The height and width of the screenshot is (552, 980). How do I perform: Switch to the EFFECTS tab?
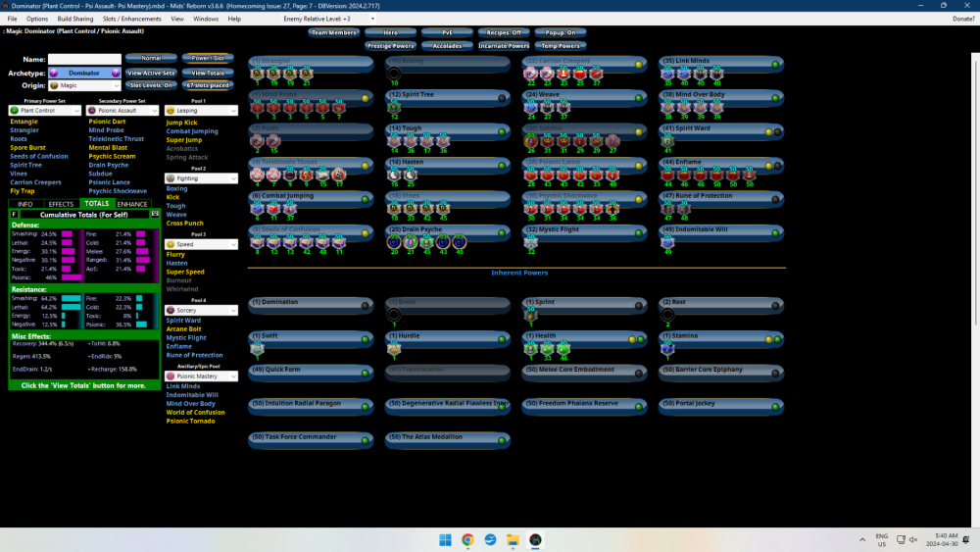pyautogui.click(x=61, y=204)
